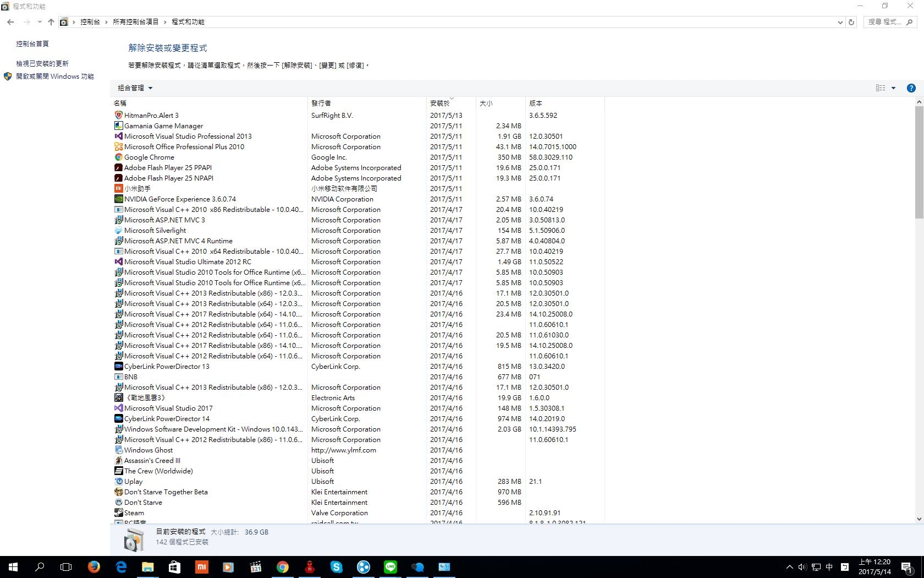Select the BNB program entry
The height and width of the screenshot is (578, 924).
click(358, 377)
